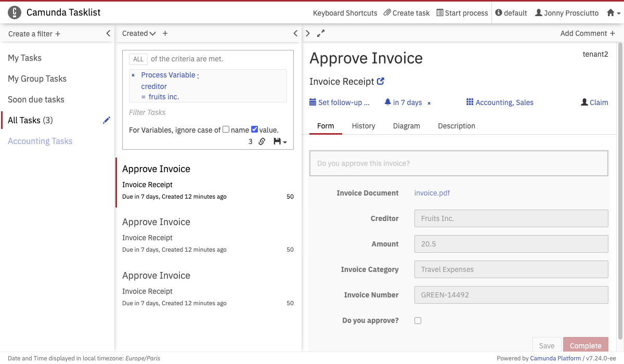Open Invoice Receipt external link icon
The height and width of the screenshot is (364, 624).
click(x=381, y=81)
